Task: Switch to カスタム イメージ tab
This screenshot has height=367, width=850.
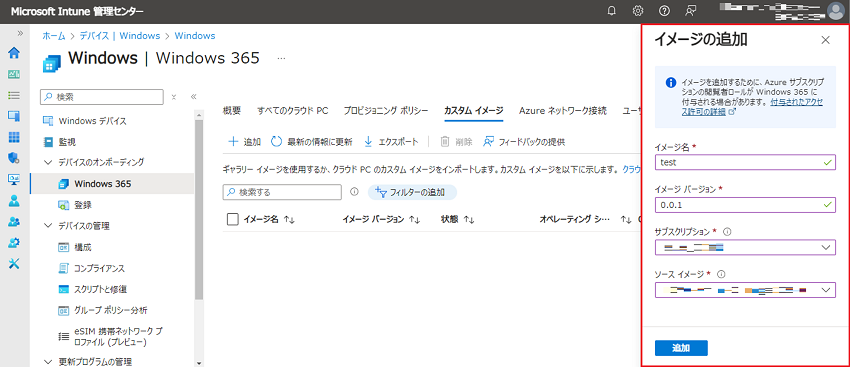Action: (474, 111)
